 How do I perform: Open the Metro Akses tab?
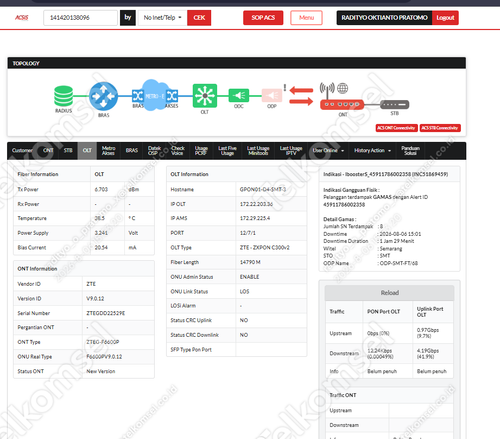click(x=108, y=151)
